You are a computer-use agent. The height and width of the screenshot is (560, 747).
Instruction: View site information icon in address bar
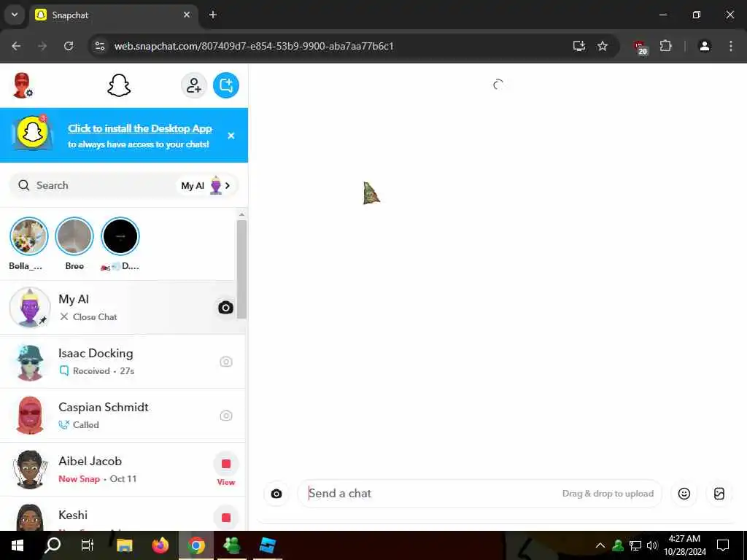(99, 46)
